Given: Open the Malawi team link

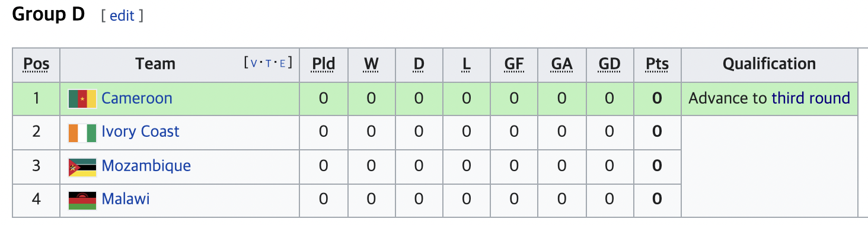Looking at the screenshot, I should click(x=126, y=199).
